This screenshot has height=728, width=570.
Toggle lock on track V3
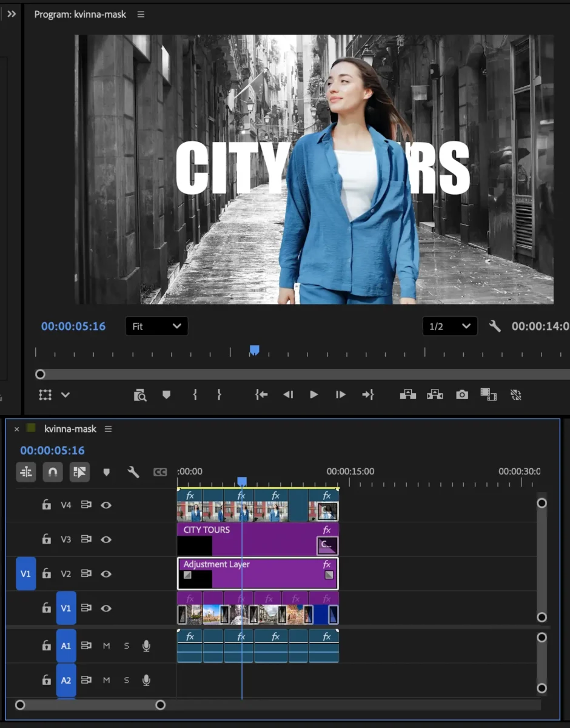point(46,539)
